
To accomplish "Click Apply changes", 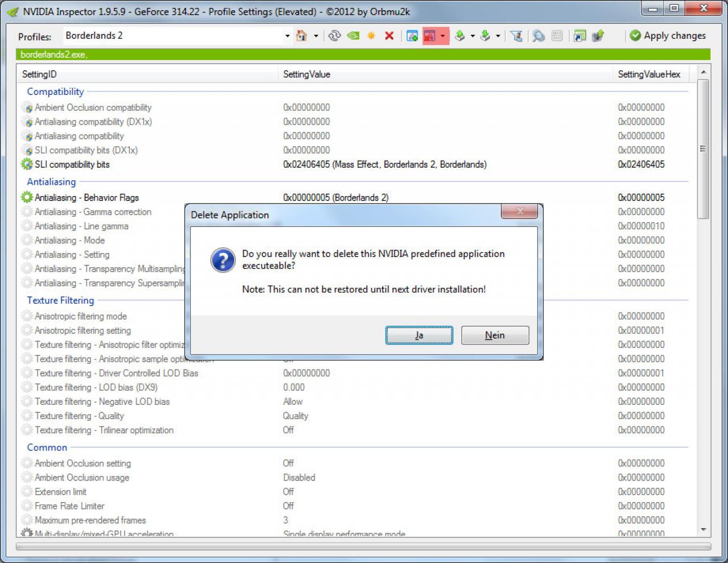I will (x=668, y=36).
